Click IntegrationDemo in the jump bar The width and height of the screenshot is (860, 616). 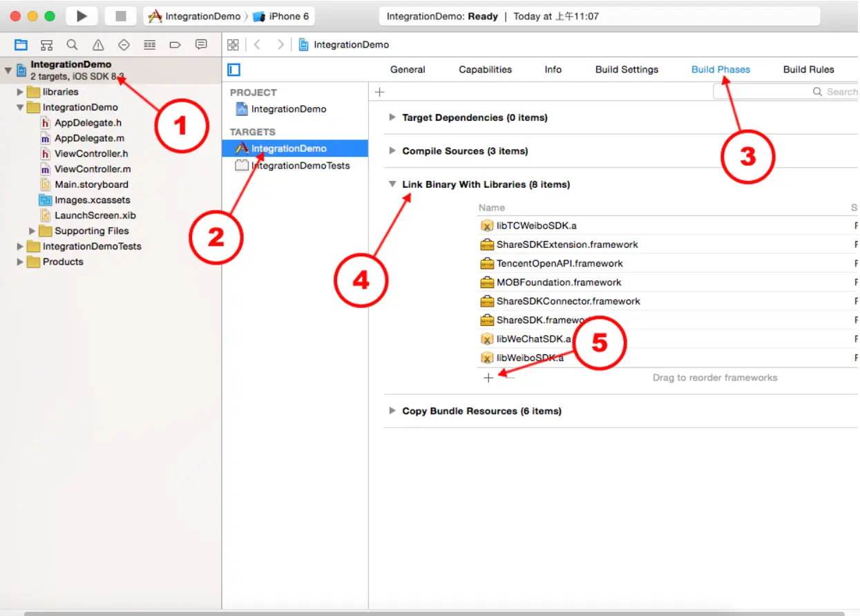(344, 45)
